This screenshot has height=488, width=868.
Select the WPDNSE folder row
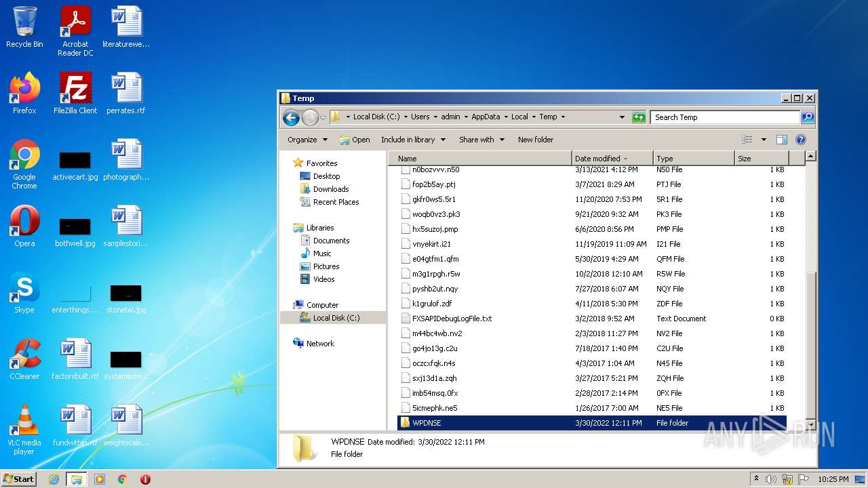coord(591,423)
